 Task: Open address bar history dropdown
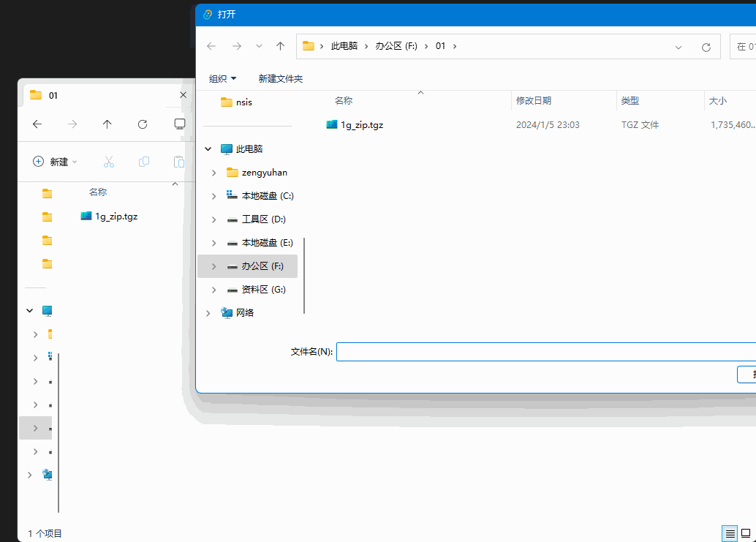678,48
